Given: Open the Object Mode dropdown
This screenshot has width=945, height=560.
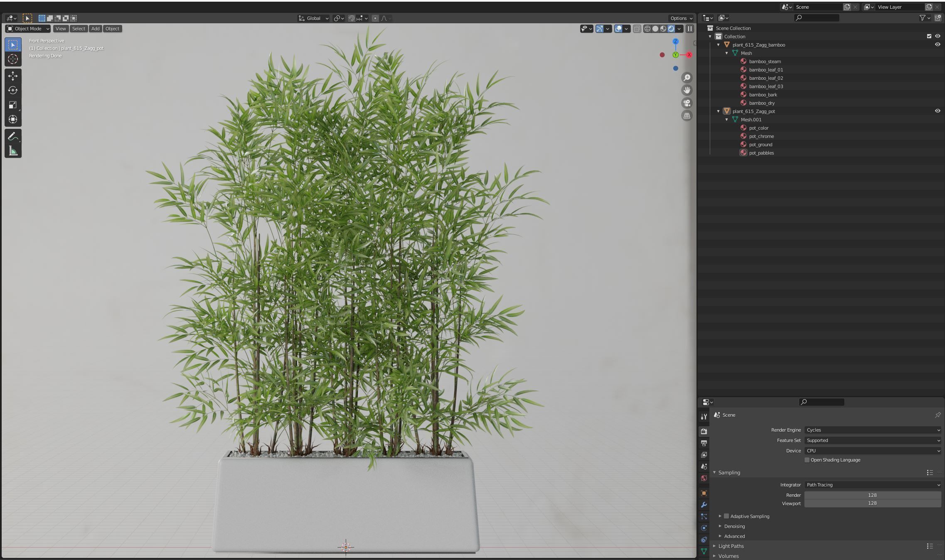Looking at the screenshot, I should [x=28, y=29].
